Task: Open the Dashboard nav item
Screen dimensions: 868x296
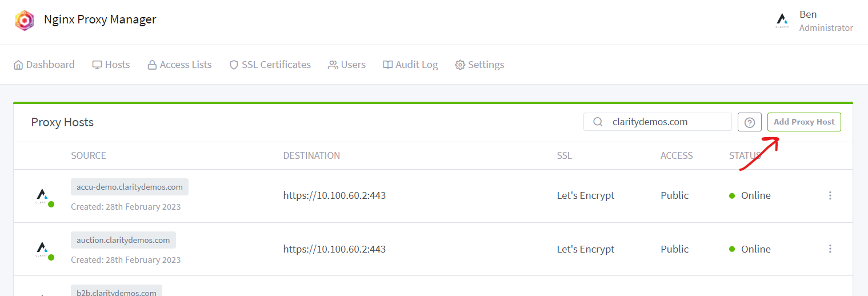Action: (x=44, y=65)
